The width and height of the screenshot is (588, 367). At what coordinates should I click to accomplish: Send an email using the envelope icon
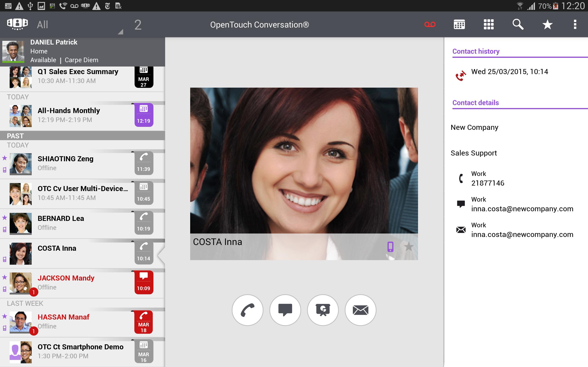(360, 310)
